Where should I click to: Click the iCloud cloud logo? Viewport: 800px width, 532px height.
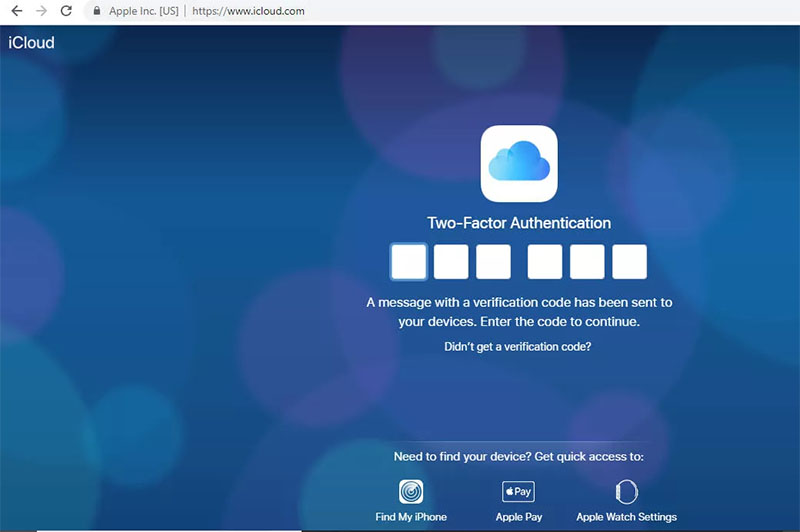point(519,164)
